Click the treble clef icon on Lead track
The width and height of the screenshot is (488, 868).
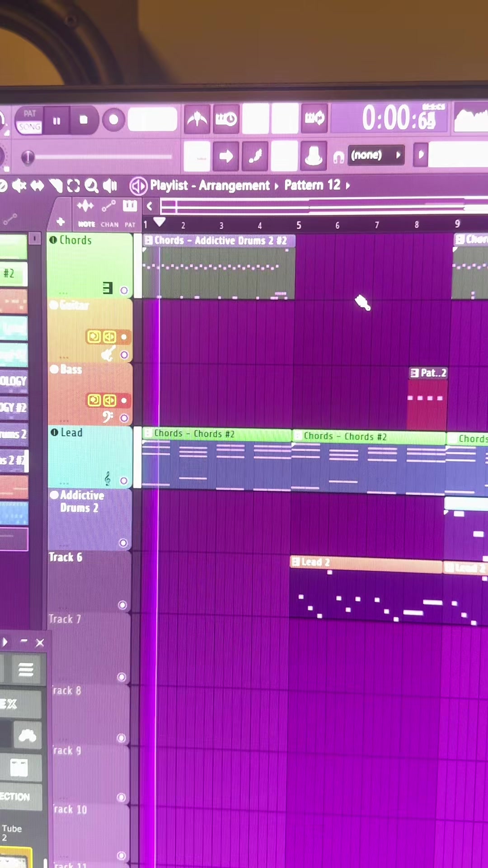click(x=108, y=478)
